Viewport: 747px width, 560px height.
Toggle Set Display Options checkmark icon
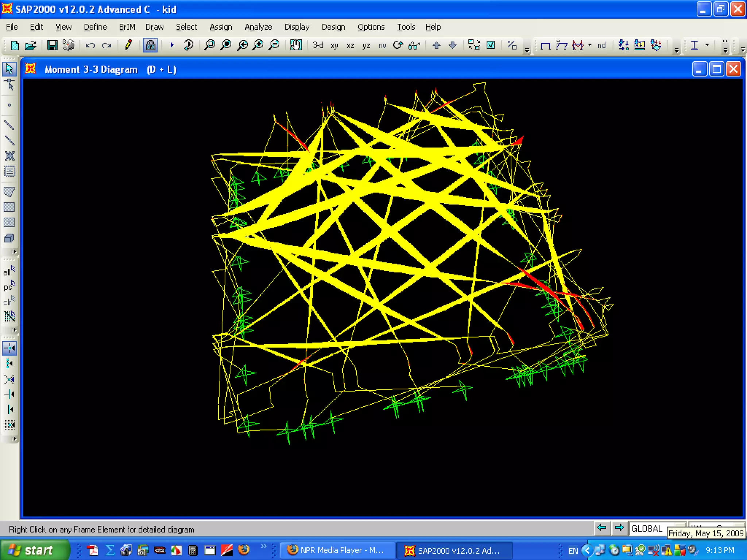click(491, 45)
